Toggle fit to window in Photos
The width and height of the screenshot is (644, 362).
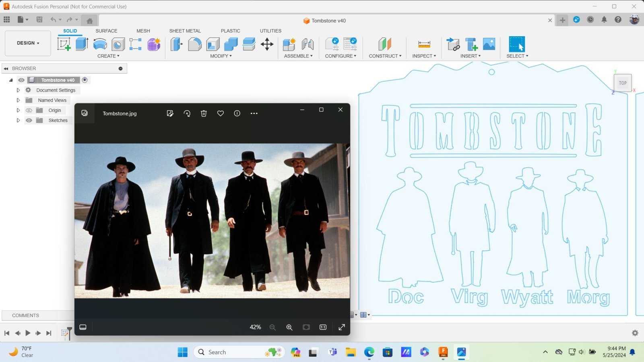(306, 327)
